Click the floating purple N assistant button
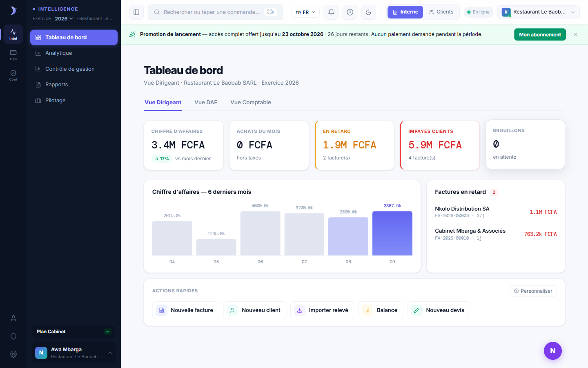Viewport: 588px width, 368px height. tap(553, 351)
